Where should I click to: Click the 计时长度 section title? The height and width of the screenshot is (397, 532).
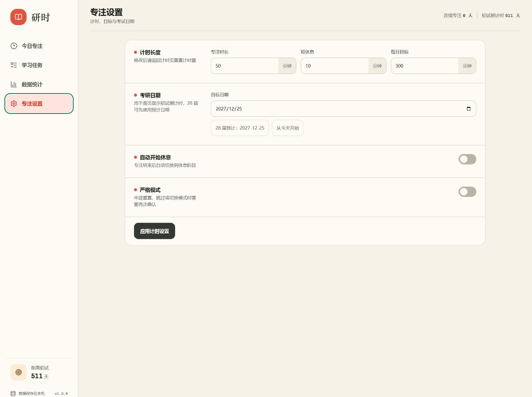(150, 52)
